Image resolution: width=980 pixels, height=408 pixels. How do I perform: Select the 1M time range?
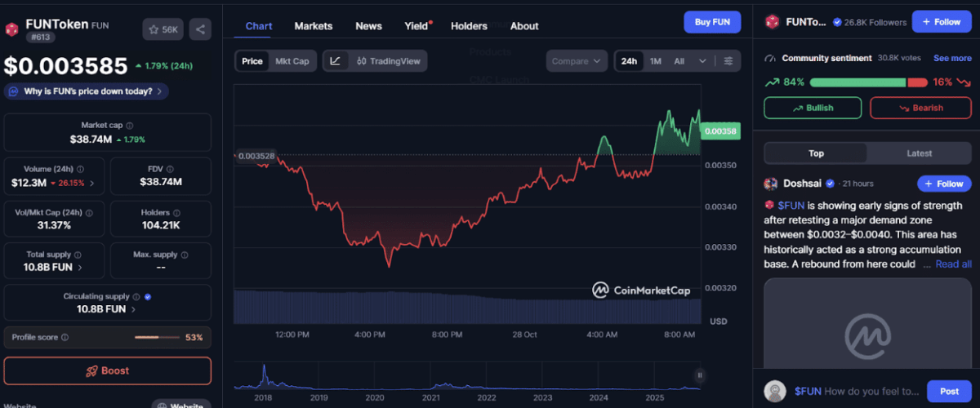click(656, 61)
